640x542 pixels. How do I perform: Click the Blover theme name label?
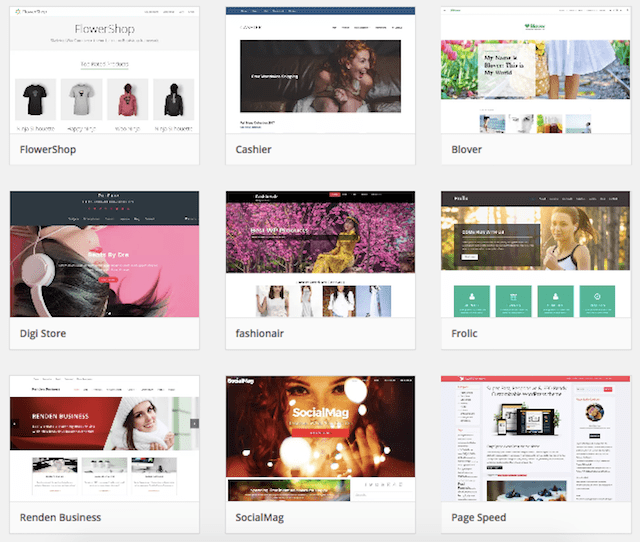click(465, 150)
